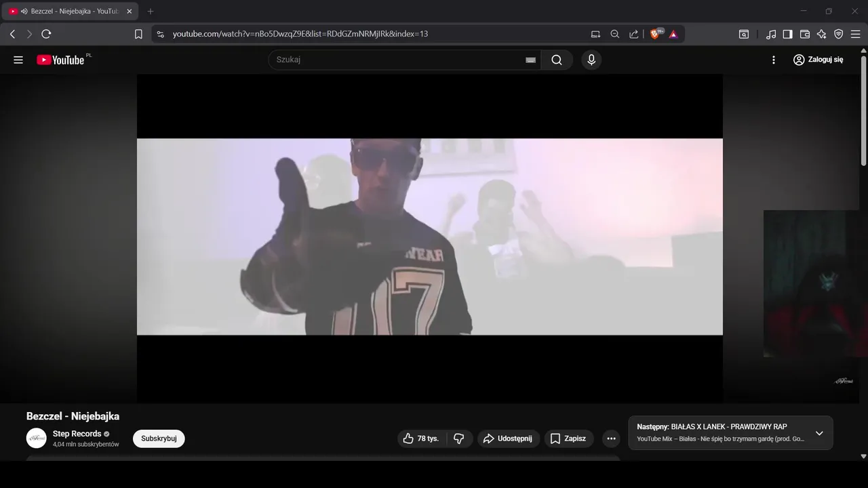The image size is (868, 488).
Task: Toggle the browser sidebar panel
Action: click(787, 34)
